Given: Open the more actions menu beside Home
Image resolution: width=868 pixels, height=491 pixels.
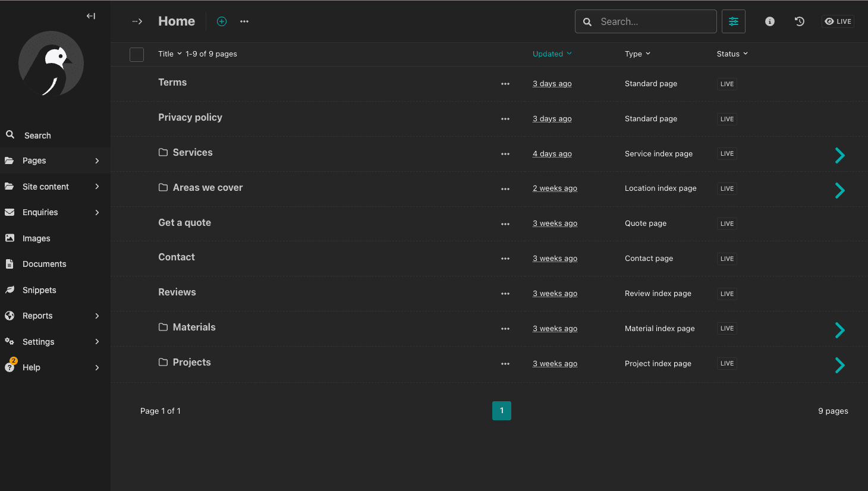Looking at the screenshot, I should pos(244,21).
